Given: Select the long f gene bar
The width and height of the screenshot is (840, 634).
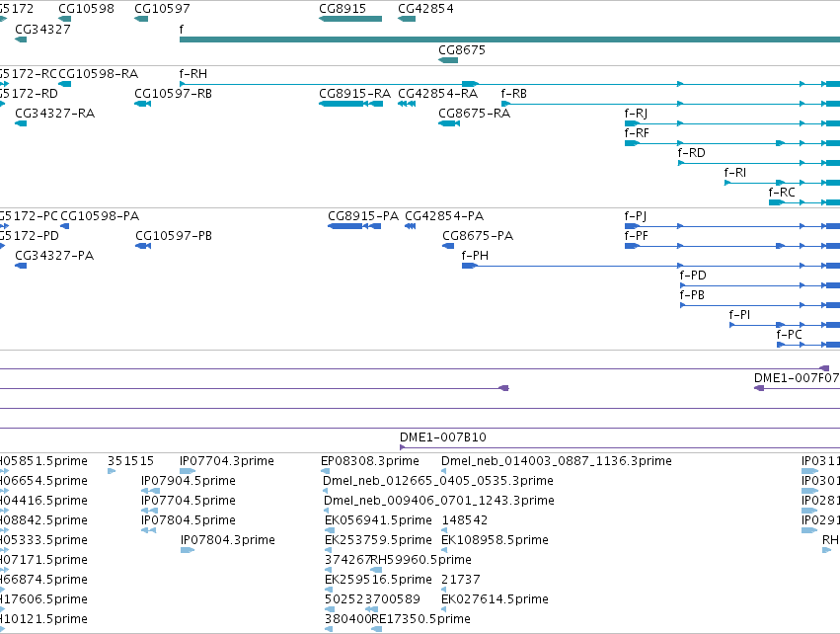Looking at the screenshot, I should point(509,40).
